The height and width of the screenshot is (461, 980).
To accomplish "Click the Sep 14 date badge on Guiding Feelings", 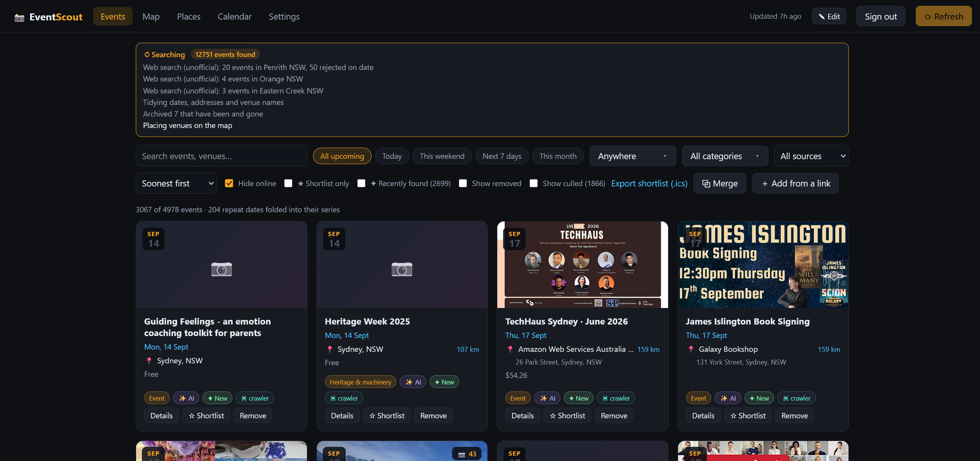I will pos(153,239).
